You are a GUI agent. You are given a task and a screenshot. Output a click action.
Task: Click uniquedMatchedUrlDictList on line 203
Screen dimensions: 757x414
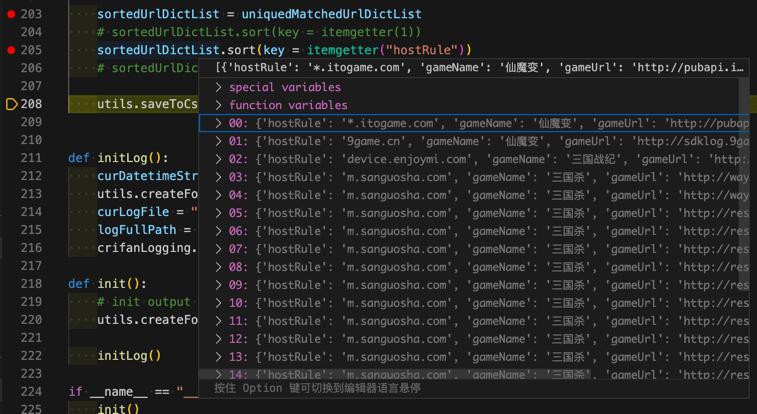click(x=331, y=14)
